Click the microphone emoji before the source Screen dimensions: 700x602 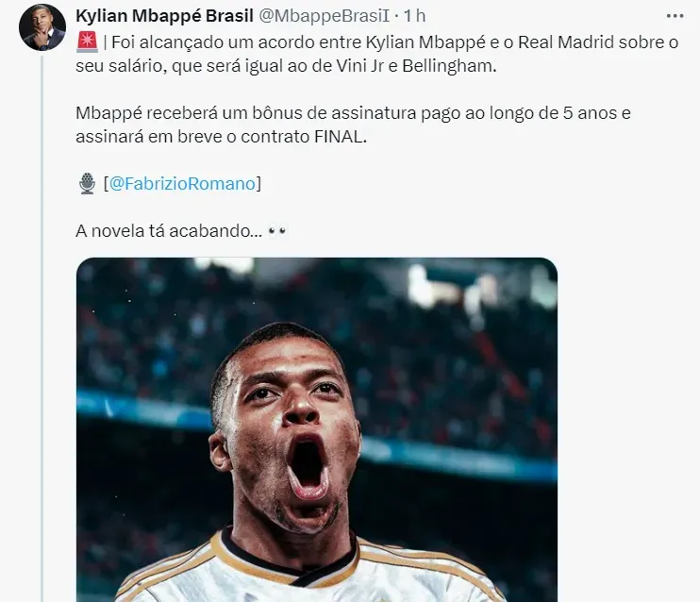coord(87,184)
